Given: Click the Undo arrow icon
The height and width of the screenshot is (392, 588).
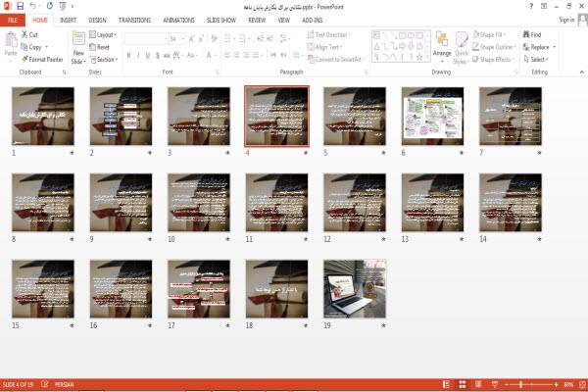Looking at the screenshot, I should (33, 6).
